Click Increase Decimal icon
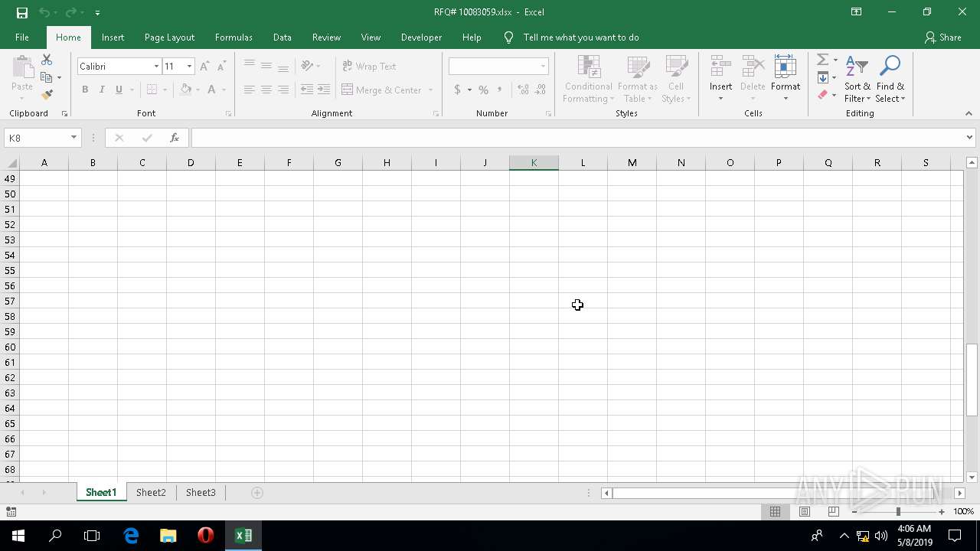The height and width of the screenshot is (551, 980). [524, 90]
